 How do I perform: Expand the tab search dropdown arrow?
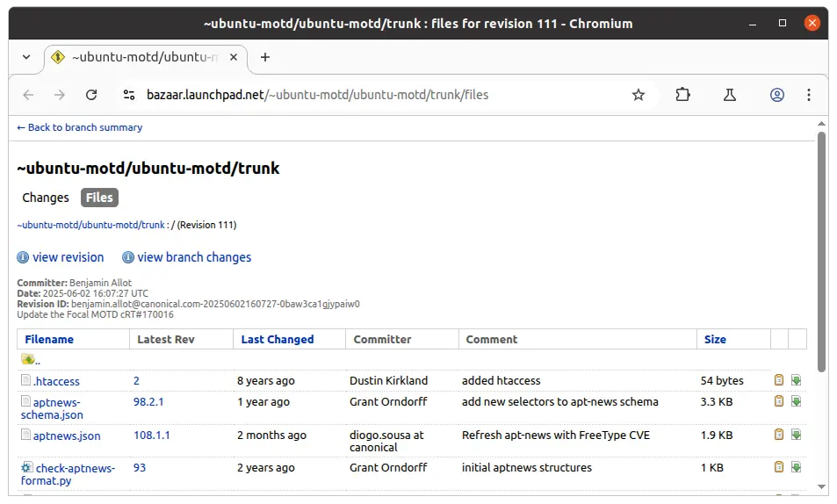(26, 57)
